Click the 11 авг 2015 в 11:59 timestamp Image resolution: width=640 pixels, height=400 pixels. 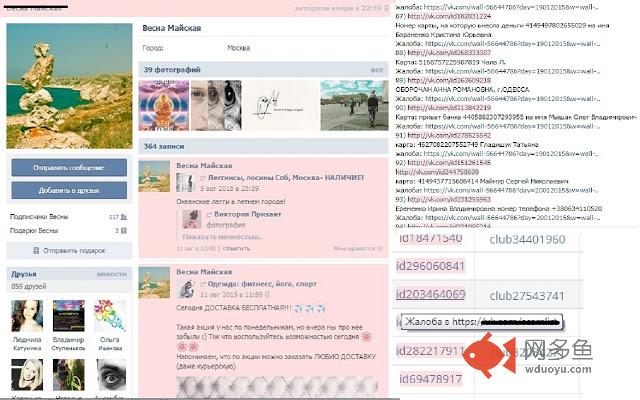[x=232, y=294]
